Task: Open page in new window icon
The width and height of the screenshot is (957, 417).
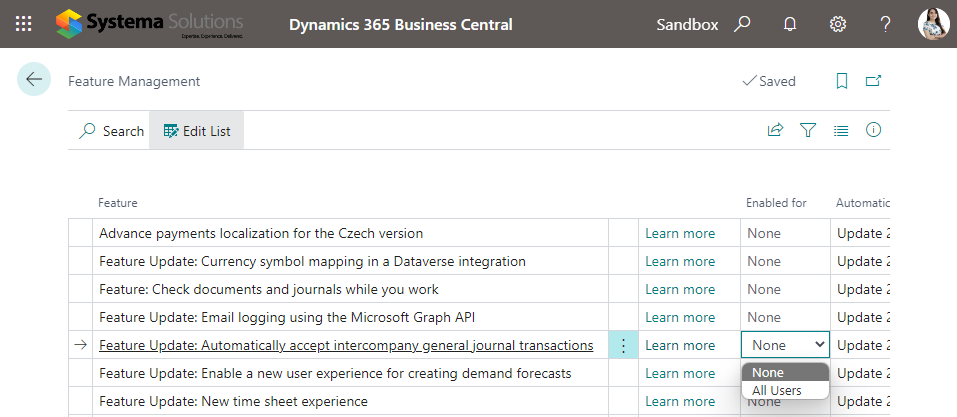Action: coord(874,81)
